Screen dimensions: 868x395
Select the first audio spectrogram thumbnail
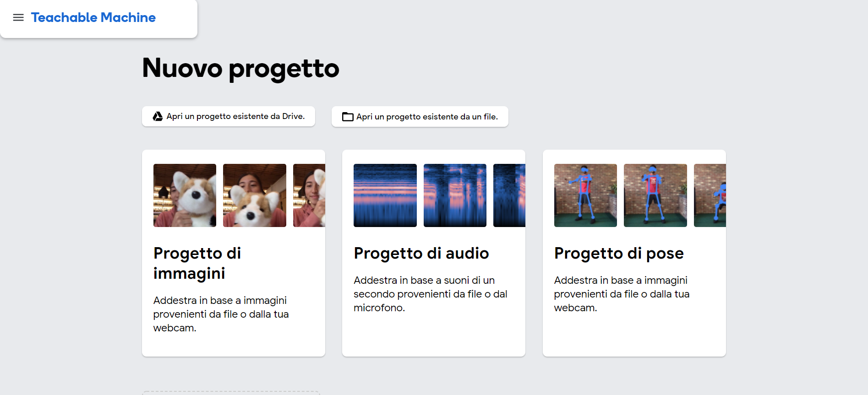pyautogui.click(x=385, y=195)
